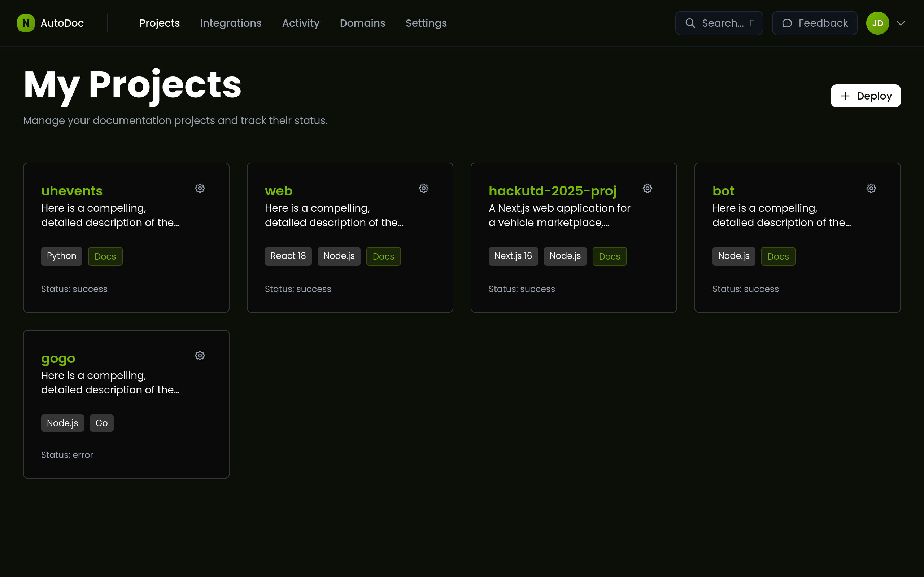The image size is (924, 577).
Task: Open settings gear on uhevents card
Action: click(200, 188)
